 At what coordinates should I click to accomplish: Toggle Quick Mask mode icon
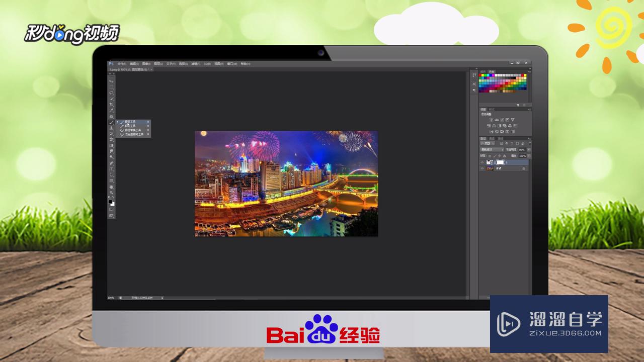pos(111,209)
